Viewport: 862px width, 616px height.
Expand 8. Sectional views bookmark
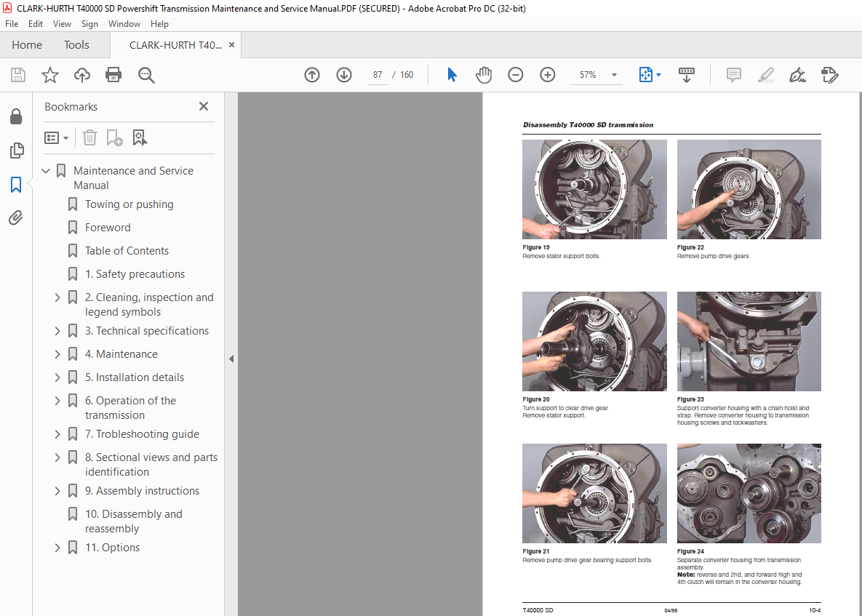[57, 457]
